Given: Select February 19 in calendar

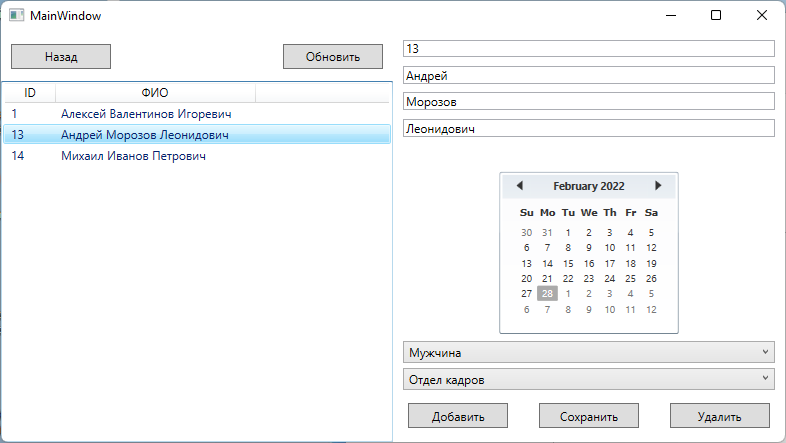Looking at the screenshot, I should point(651,263).
